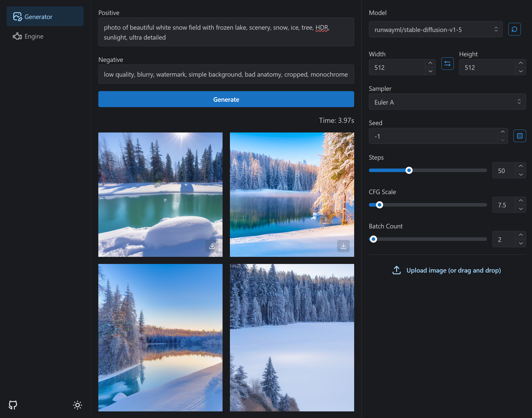
Task: Decrease Height value using down arrow
Action: tap(521, 71)
